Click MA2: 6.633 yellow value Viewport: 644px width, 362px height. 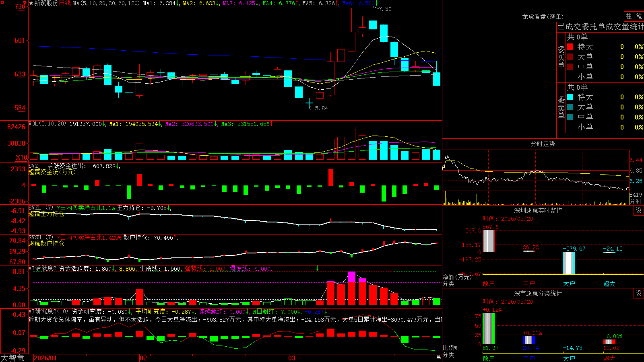tap(201, 3)
